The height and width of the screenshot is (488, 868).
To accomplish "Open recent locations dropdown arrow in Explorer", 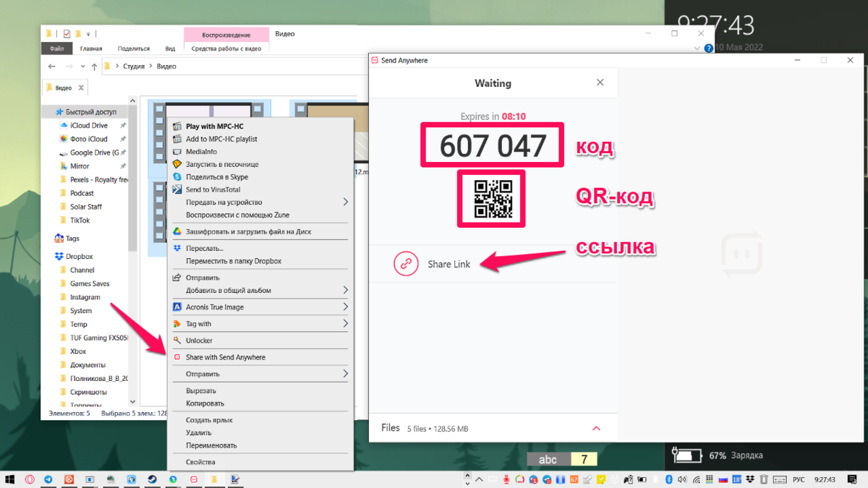I will [x=83, y=67].
